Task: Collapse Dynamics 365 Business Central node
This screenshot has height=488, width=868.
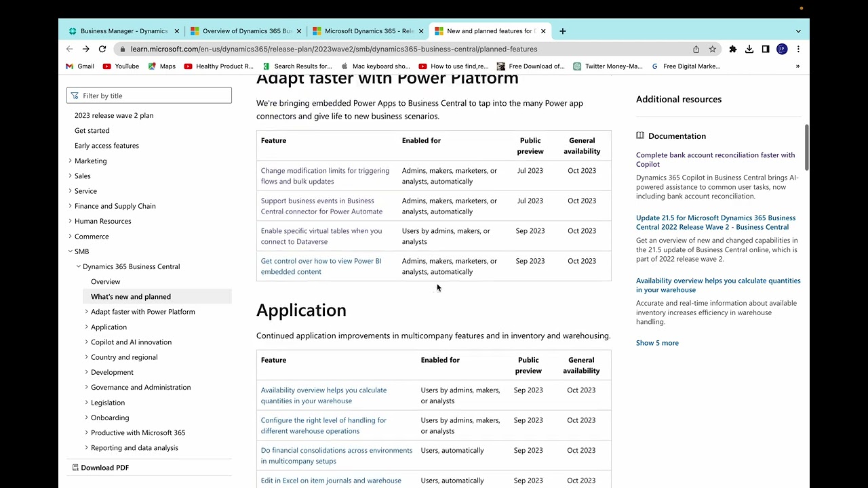Action: (x=78, y=266)
